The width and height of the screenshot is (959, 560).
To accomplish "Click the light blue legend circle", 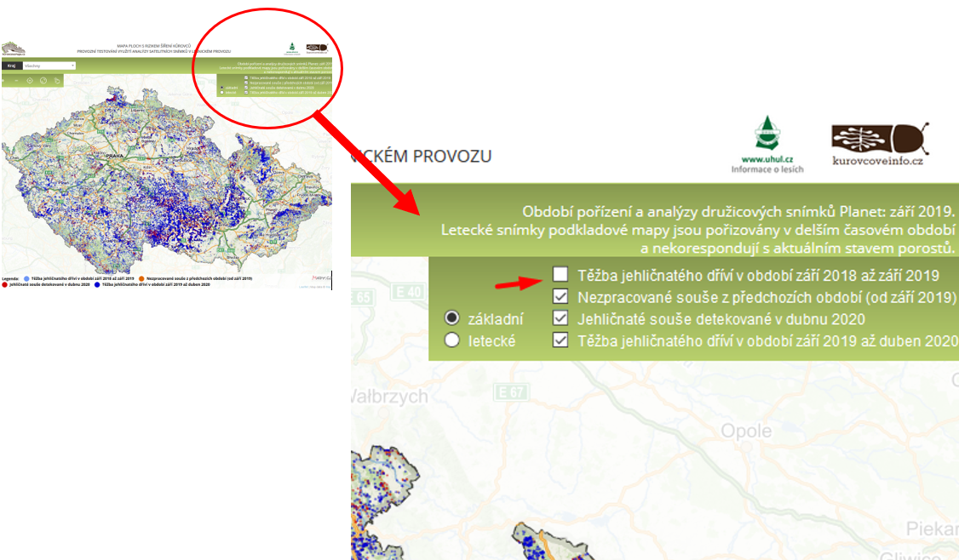I will point(26,278).
